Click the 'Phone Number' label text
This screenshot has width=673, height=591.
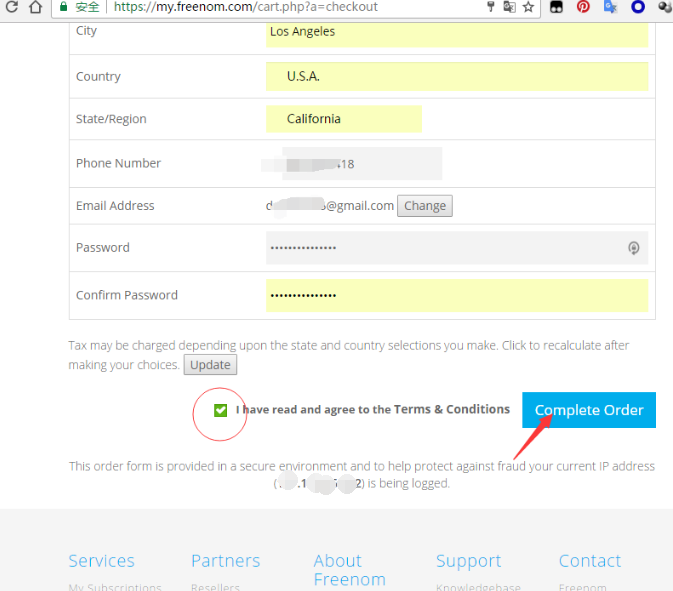click(118, 163)
